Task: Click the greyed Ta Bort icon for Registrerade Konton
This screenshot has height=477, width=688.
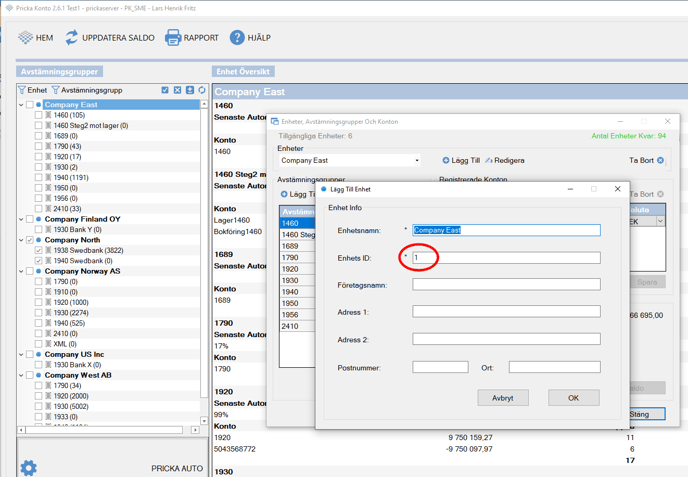Action: click(x=660, y=194)
